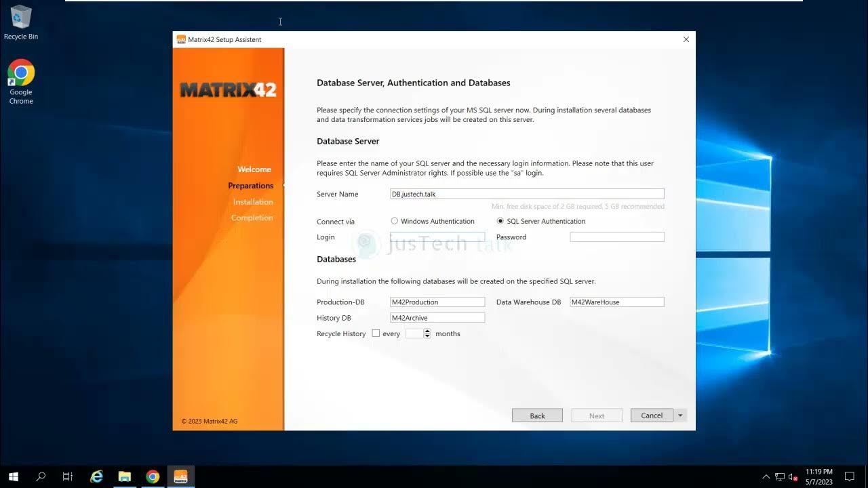Viewport: 868px width, 488px height.
Task: Click the 'Connect via' label
Action: (336, 222)
